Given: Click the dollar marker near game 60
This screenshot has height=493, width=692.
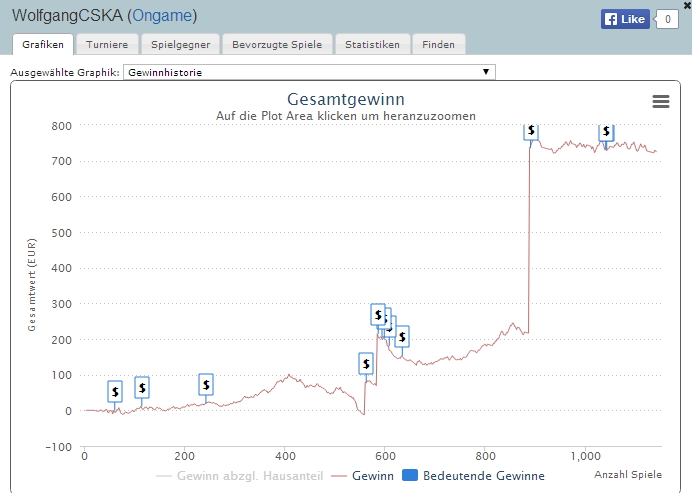Looking at the screenshot, I should pos(115,391).
